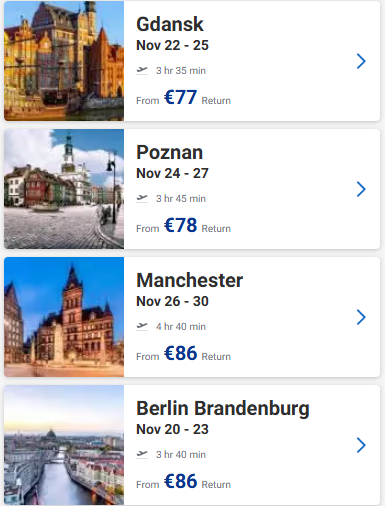Screen dimensions: 385x506
Task: Click the plane icon beside 4 hr 40 min
Action: [142, 326]
